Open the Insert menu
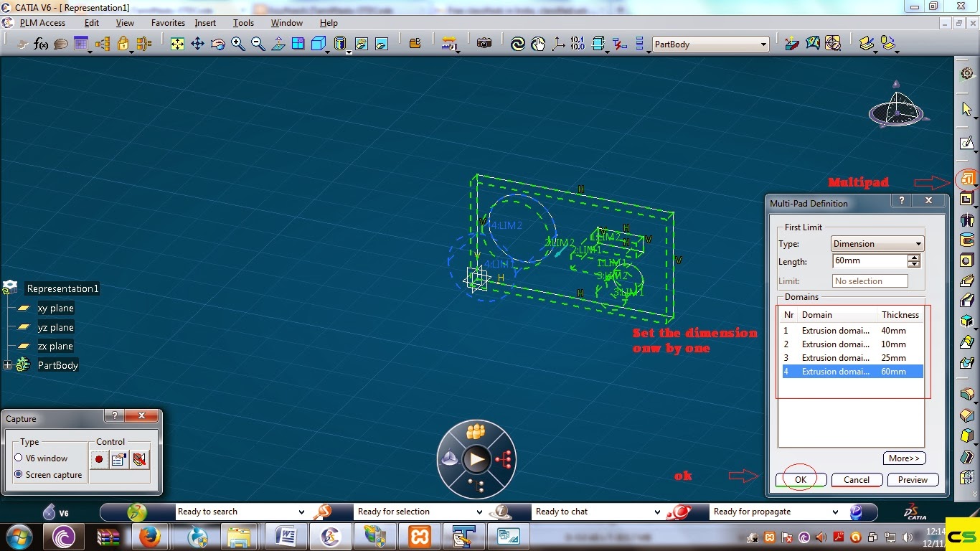Screen dimensions: 980x551 coord(205,22)
